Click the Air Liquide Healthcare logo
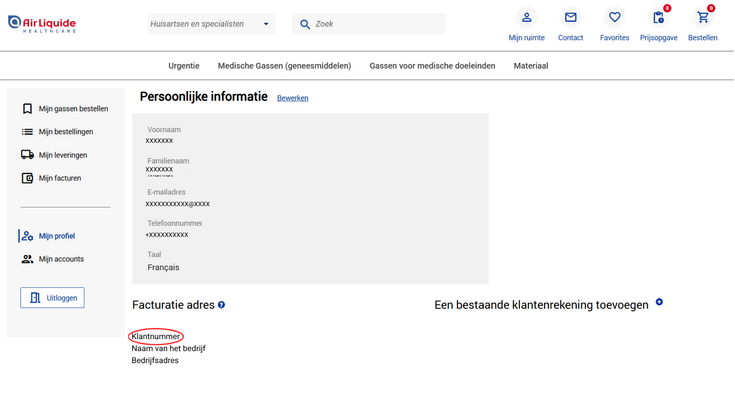Viewport: 735px width, 393px height. 42,24
